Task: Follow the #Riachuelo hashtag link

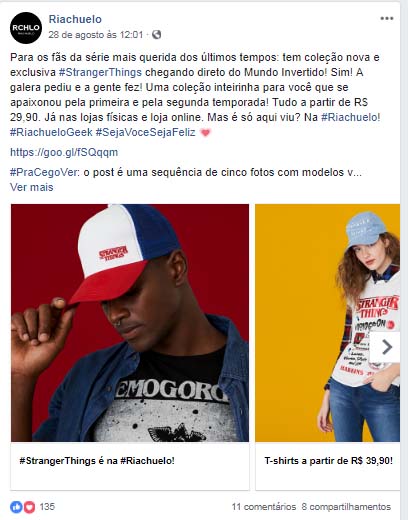Action: point(350,117)
